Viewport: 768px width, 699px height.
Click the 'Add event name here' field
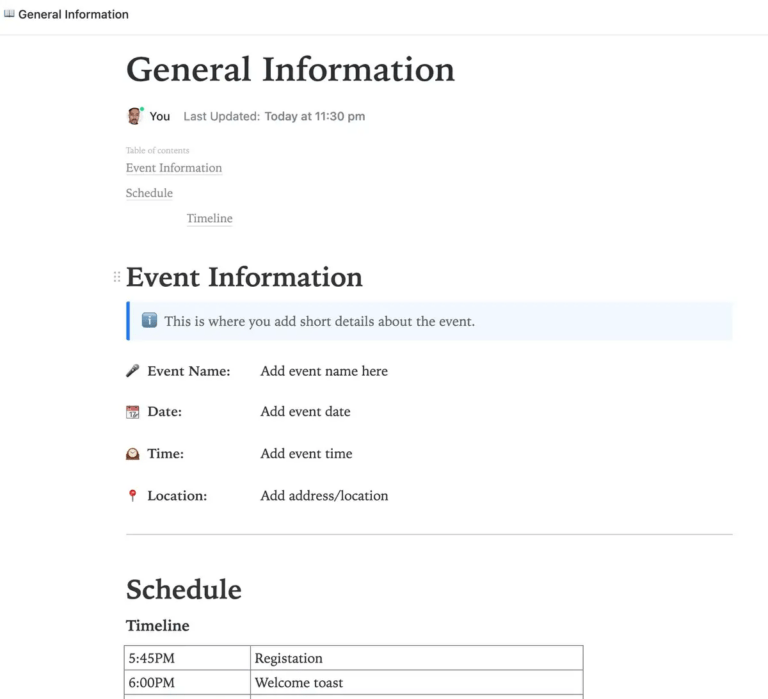(324, 371)
